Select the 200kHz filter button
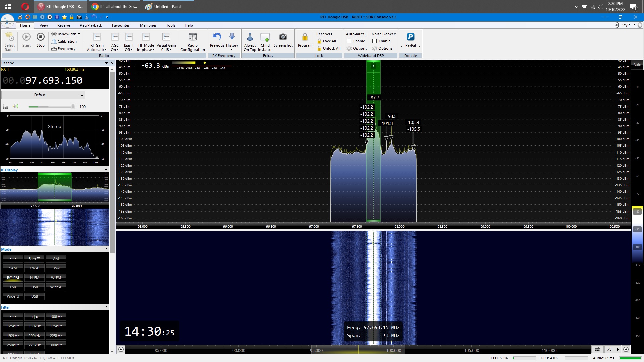This screenshot has height=362, width=644. click(x=35, y=336)
